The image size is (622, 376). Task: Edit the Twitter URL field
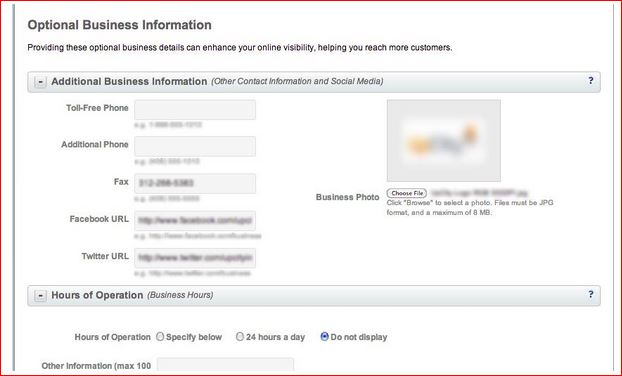click(195, 258)
